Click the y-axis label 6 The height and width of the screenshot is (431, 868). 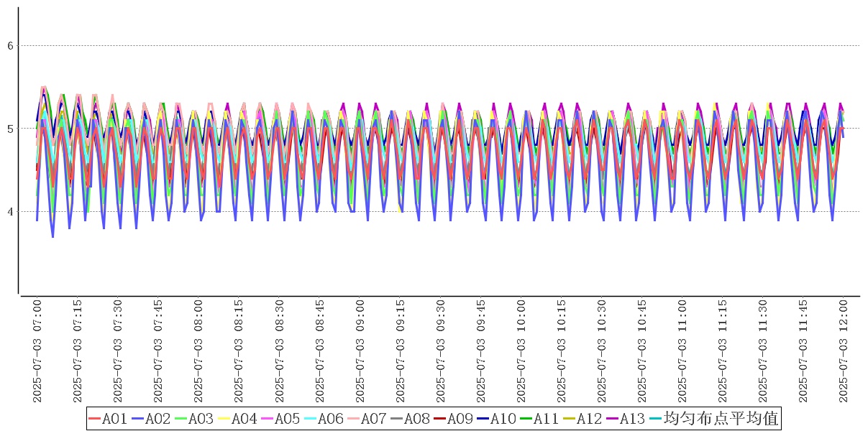point(10,46)
